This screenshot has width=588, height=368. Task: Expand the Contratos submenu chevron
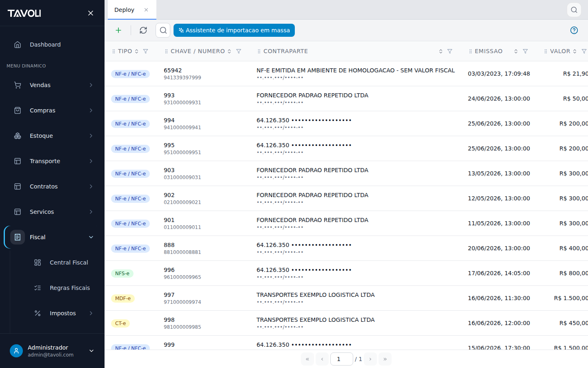pos(91,186)
